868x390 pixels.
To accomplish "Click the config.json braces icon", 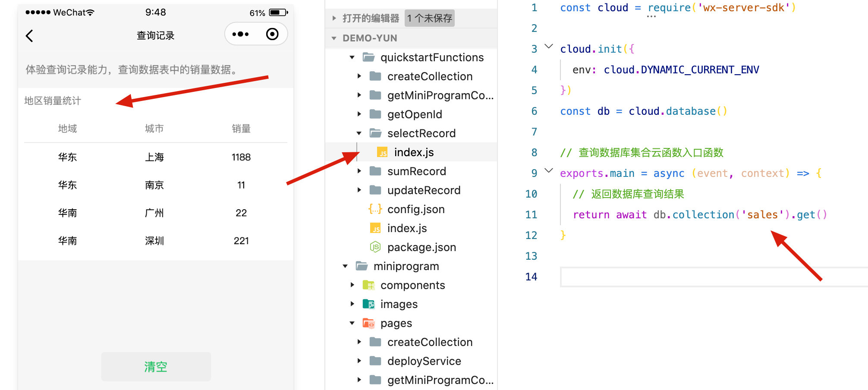I will (x=375, y=209).
